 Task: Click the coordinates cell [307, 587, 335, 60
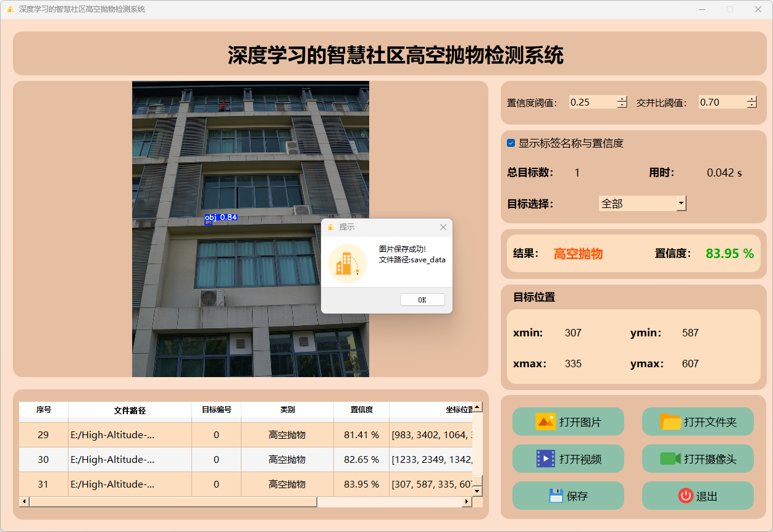tap(431, 484)
